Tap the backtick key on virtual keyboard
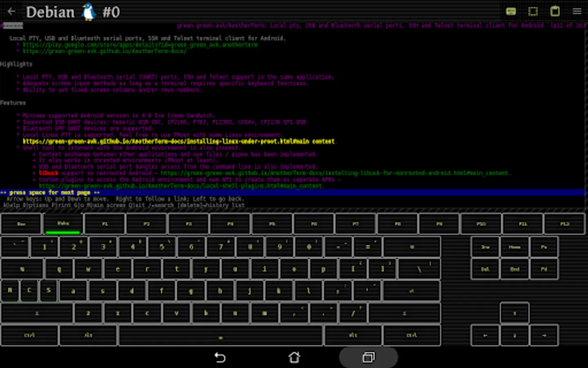This screenshot has height=368, width=588. point(15,247)
